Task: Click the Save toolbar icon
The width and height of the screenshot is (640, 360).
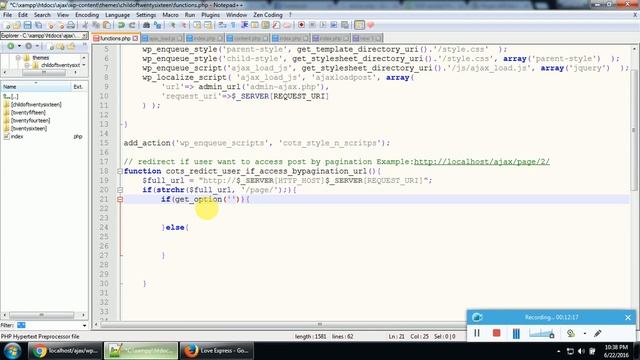Action: pos(27,25)
